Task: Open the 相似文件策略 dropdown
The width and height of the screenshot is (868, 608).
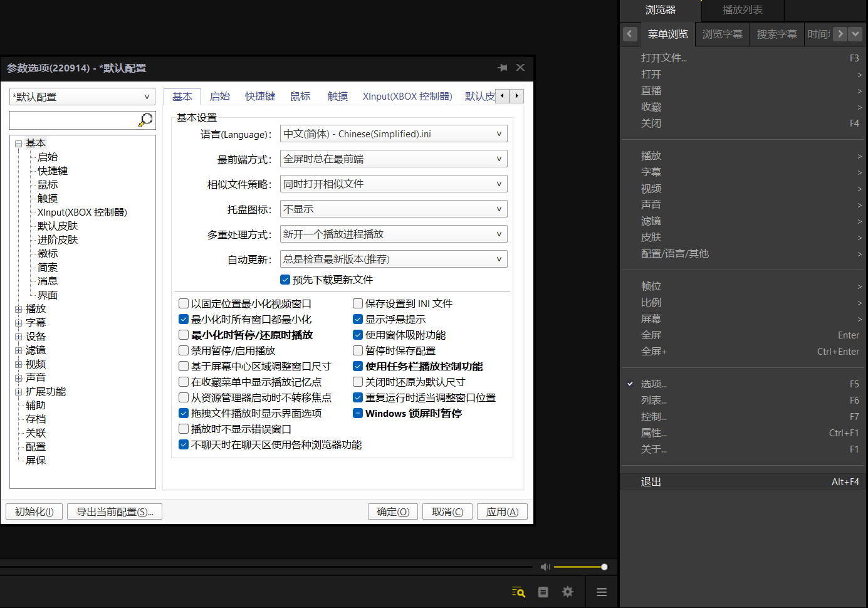Action: pyautogui.click(x=394, y=184)
